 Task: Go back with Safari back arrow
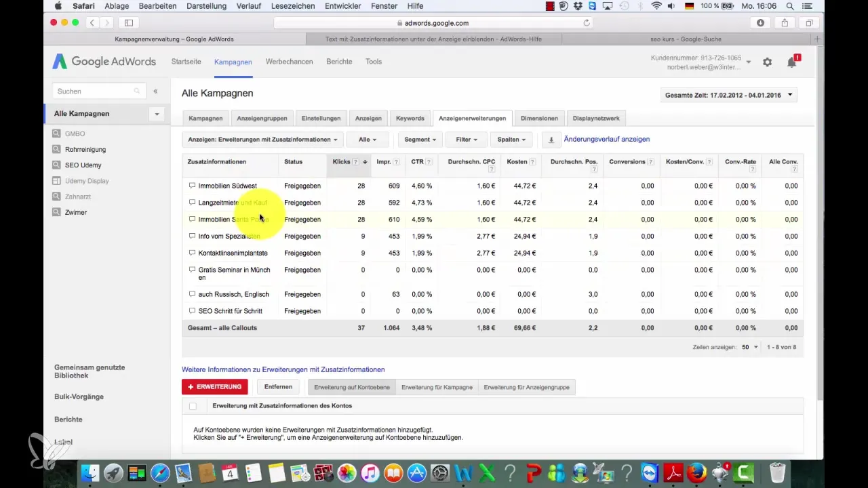[x=92, y=22]
